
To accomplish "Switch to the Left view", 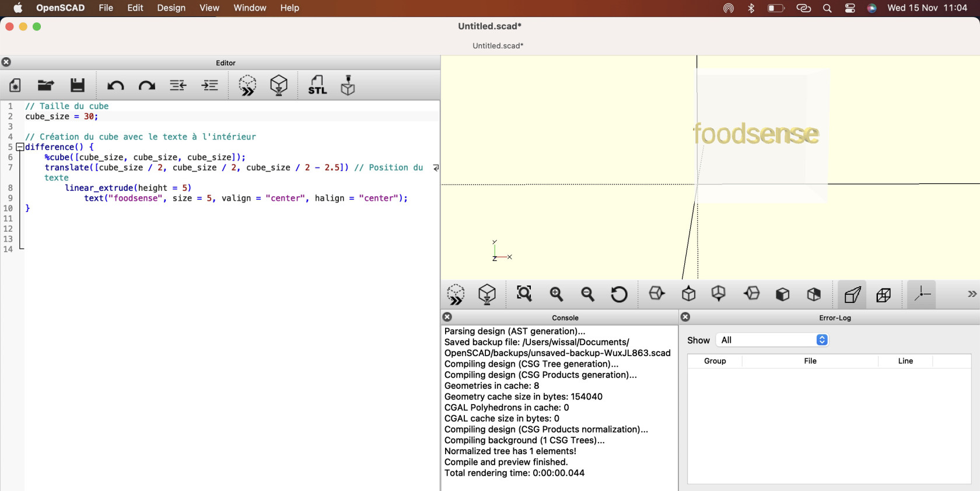I will pyautogui.click(x=752, y=294).
